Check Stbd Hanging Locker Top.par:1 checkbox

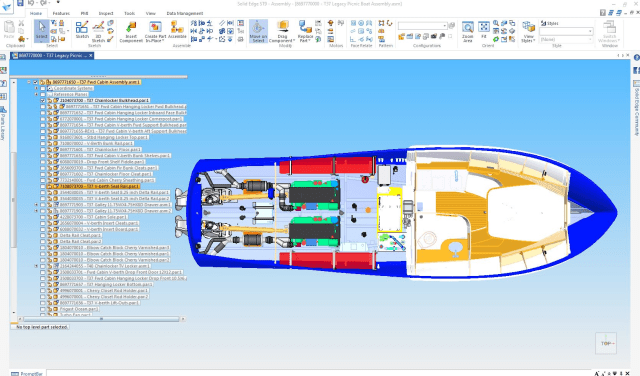pos(43,137)
